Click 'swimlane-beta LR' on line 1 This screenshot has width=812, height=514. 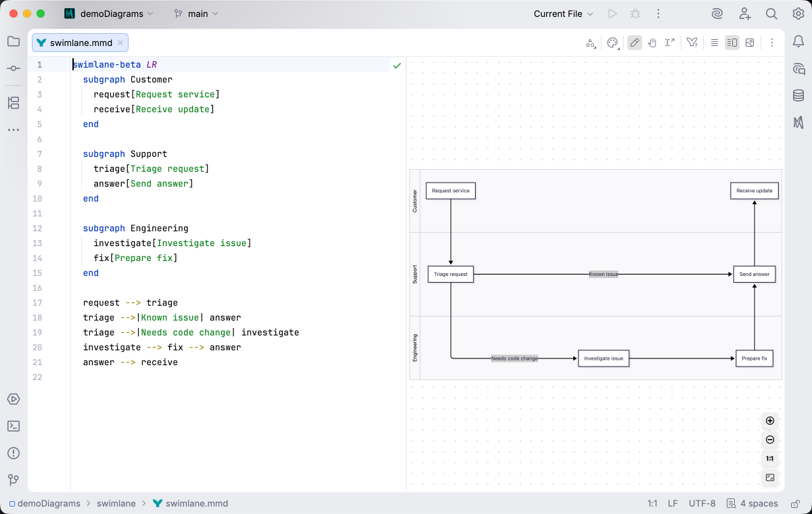tap(115, 65)
